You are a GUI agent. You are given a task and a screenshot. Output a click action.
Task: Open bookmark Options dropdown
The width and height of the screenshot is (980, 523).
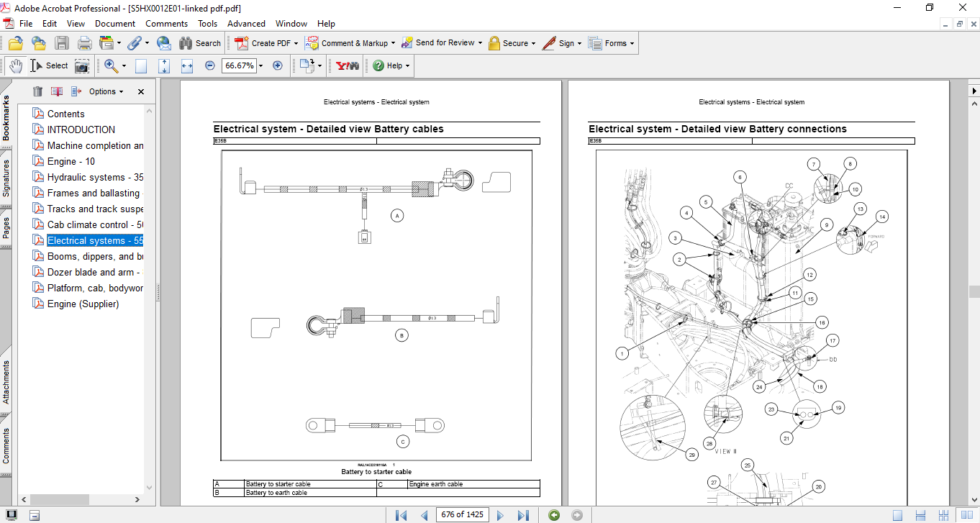[106, 91]
